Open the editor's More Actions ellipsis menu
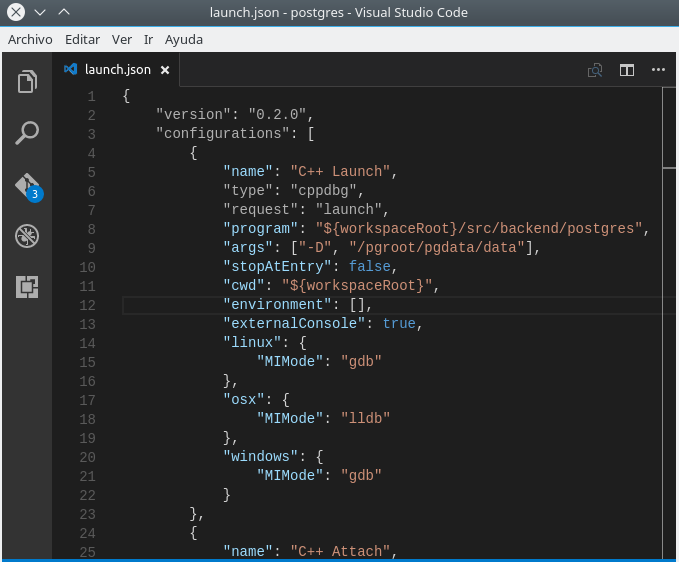The width and height of the screenshot is (679, 562). (658, 70)
